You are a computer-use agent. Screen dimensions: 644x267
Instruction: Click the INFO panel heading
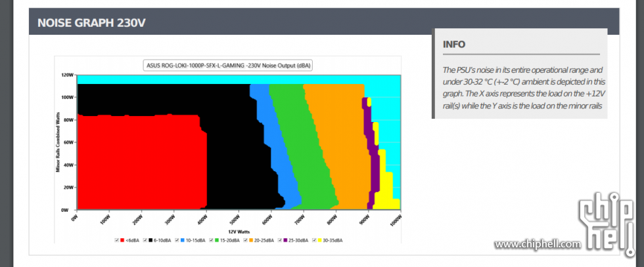454,45
